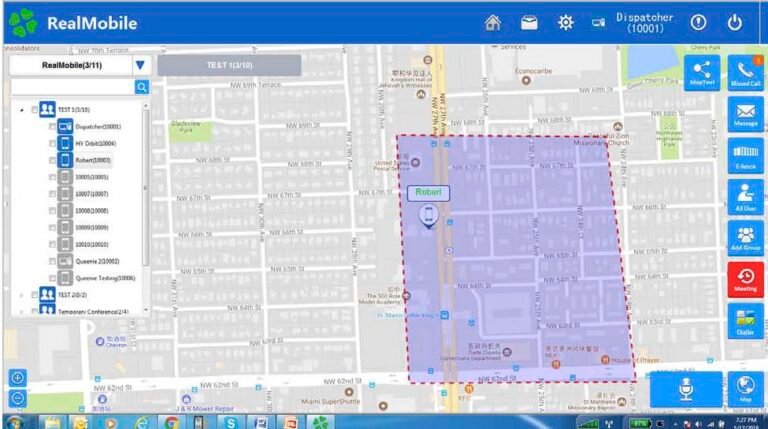
Task: Open the Missed Call panel
Action: (x=745, y=73)
